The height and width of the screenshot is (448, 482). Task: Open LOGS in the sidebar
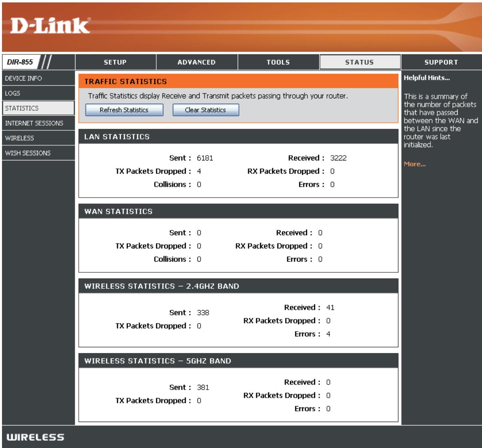tap(38, 93)
